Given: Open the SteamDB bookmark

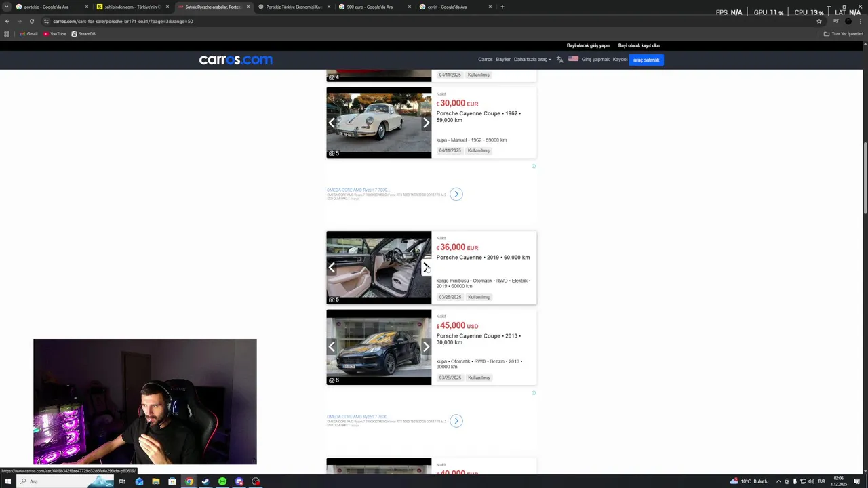Looking at the screenshot, I should pyautogui.click(x=83, y=34).
